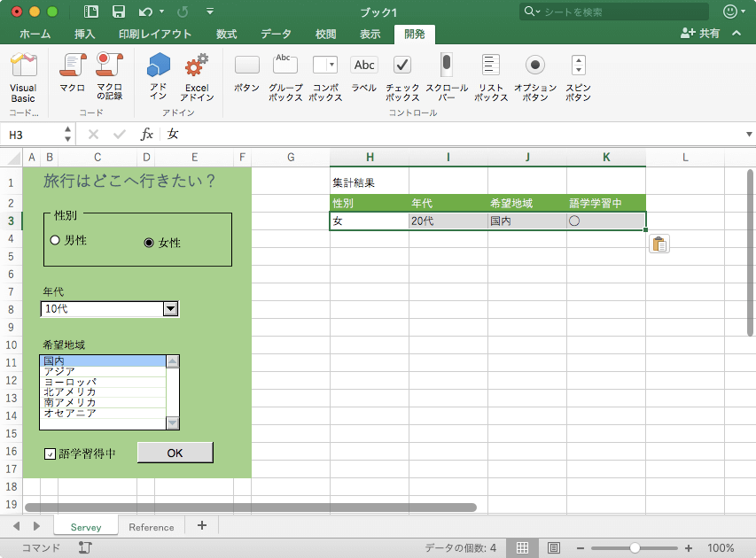Open the 校閲 ribbon tab
The width and height of the screenshot is (756, 558).
click(325, 34)
